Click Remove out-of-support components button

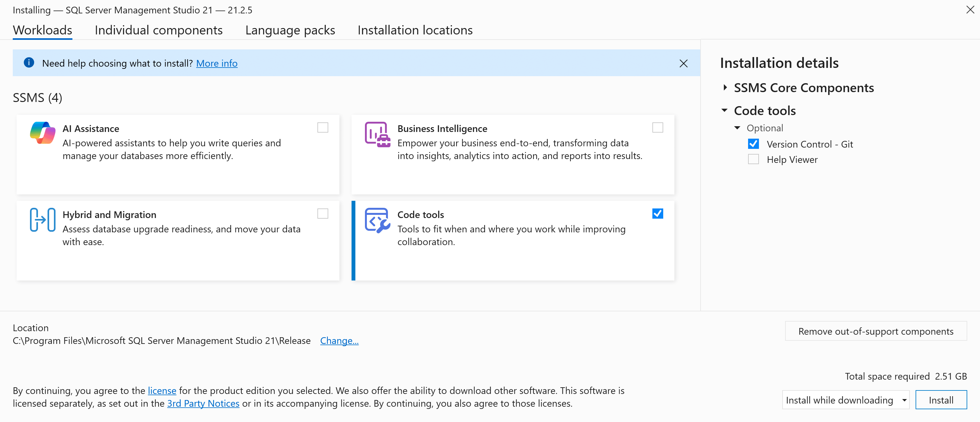pos(876,331)
